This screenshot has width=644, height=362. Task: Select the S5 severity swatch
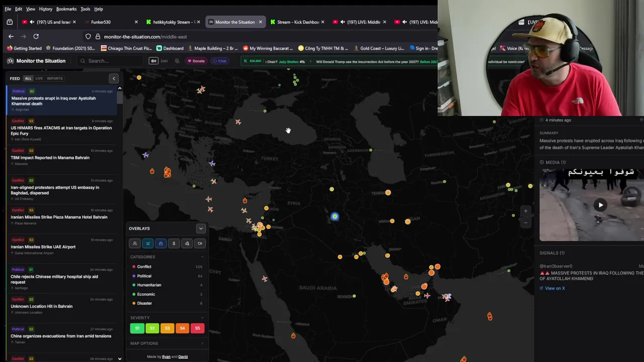(197, 328)
